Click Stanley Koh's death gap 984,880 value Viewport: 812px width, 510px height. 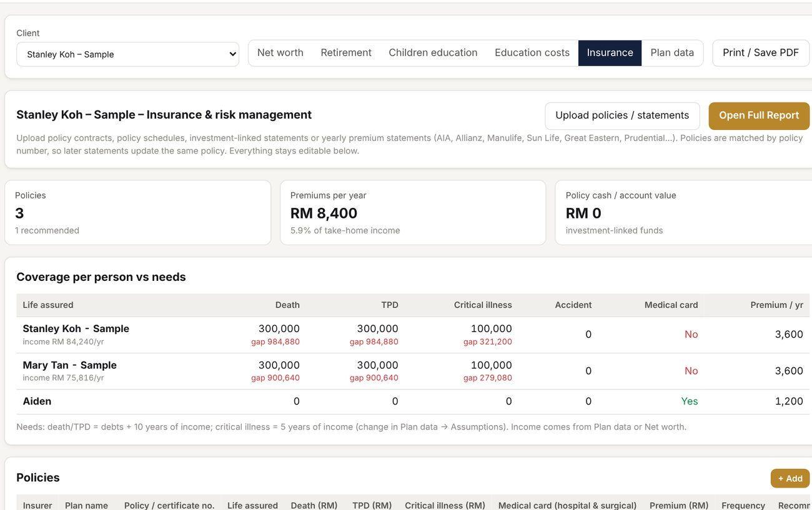point(275,342)
